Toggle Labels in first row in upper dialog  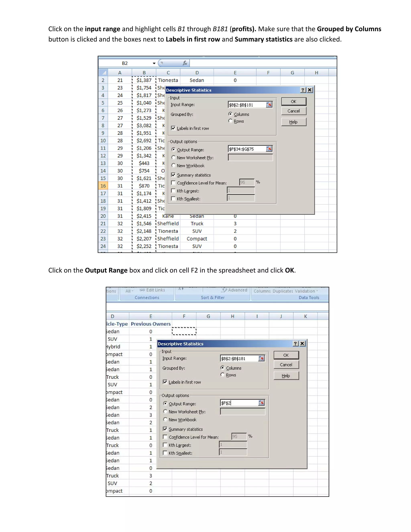point(173,128)
